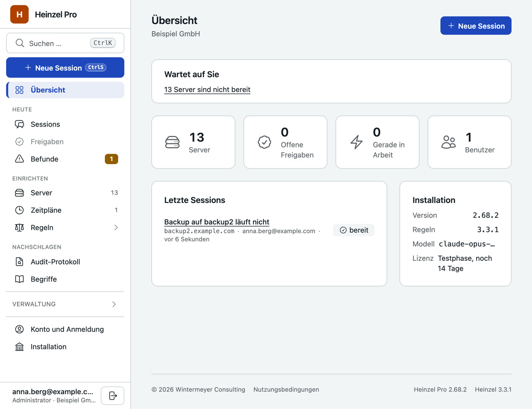Click the Server stack icon in sidebar
This screenshot has width=532, height=409.
tap(19, 193)
